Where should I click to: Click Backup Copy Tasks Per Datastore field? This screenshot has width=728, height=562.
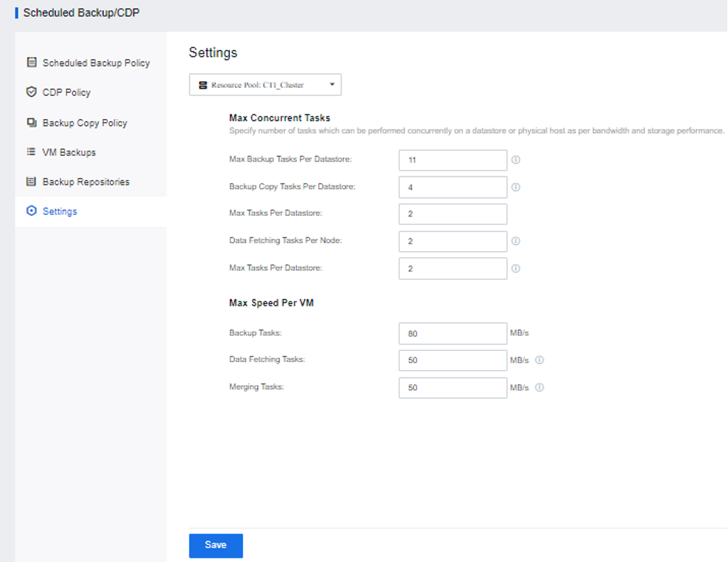pos(453,187)
